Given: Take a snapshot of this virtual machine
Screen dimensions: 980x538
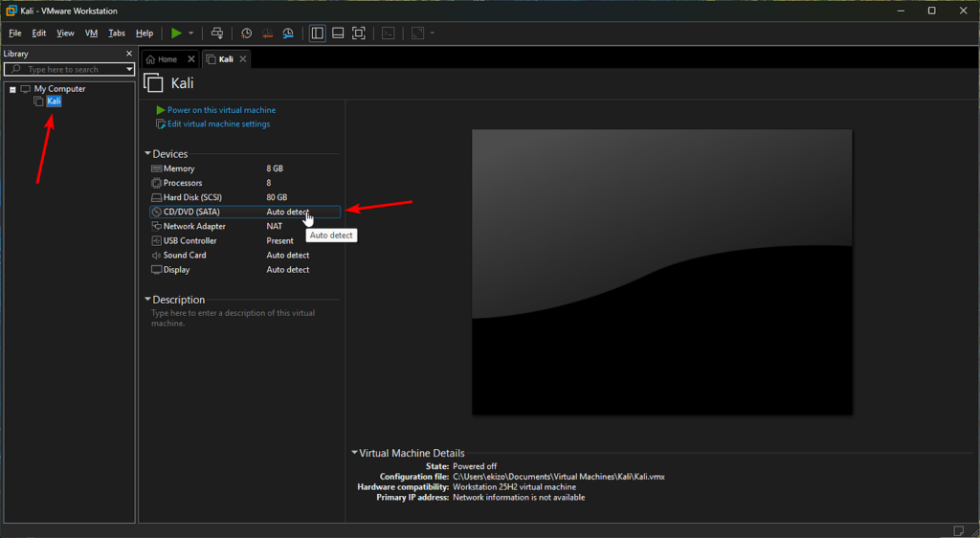Looking at the screenshot, I should coord(247,34).
